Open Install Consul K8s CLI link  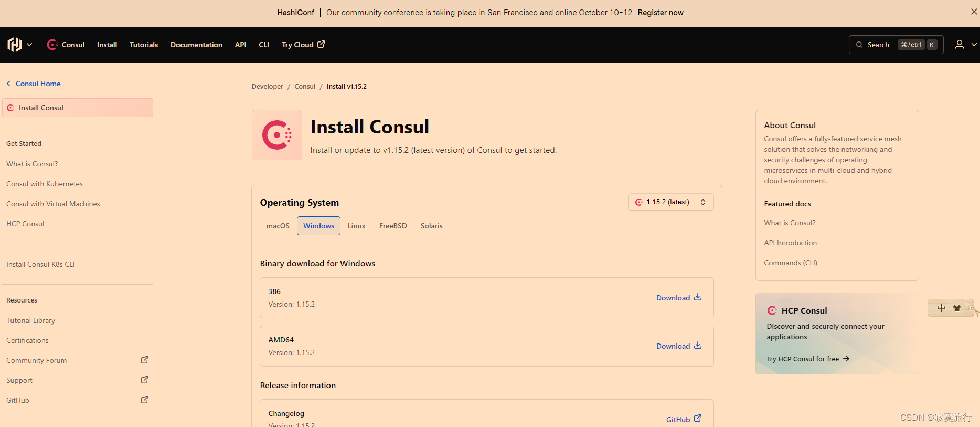(x=40, y=264)
